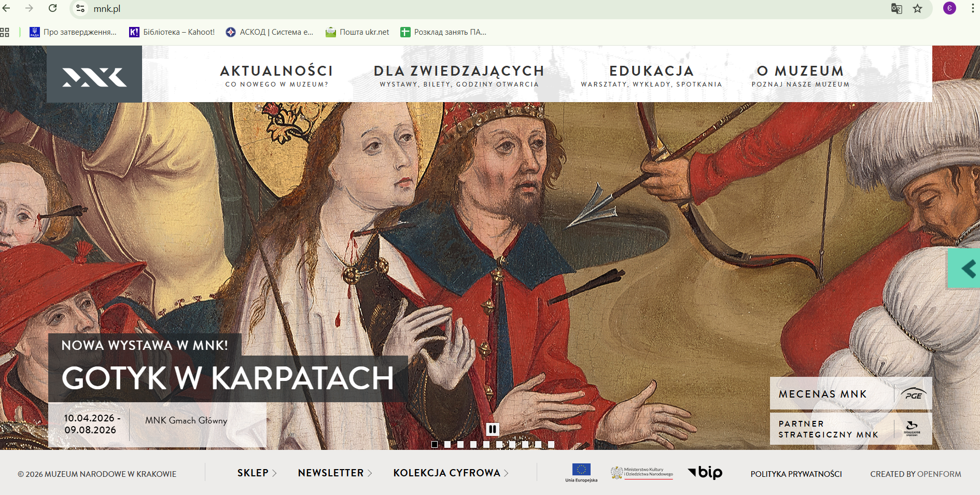The width and height of the screenshot is (980, 495).
Task: Expand the O Muzeum menu
Action: coord(800,75)
